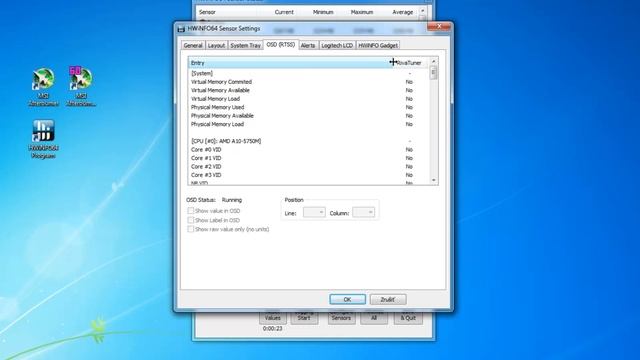Select the Virtual Memory Available entry
640x360 pixels.
[309, 91]
